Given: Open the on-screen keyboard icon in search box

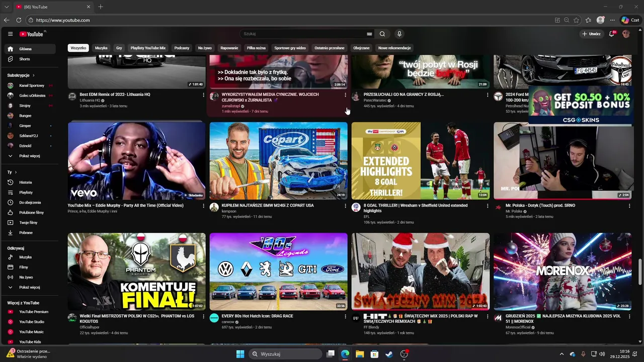Looking at the screenshot, I should tap(369, 34).
